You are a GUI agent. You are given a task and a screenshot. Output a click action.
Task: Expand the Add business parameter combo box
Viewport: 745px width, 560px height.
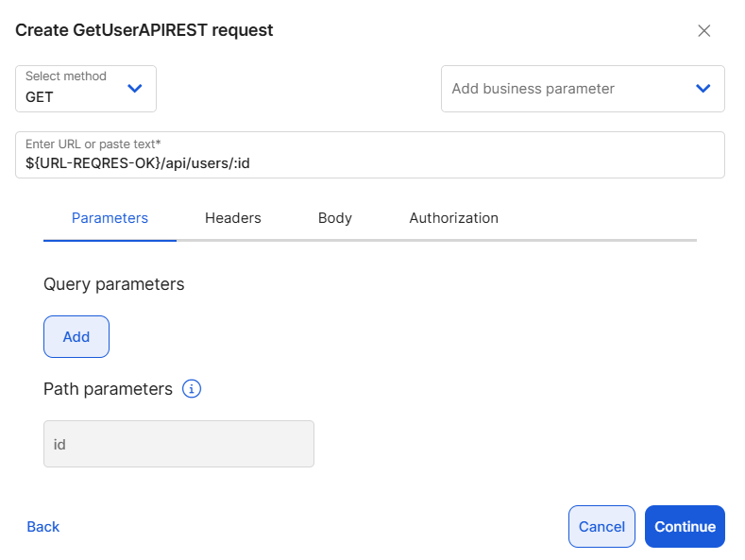pos(567,89)
